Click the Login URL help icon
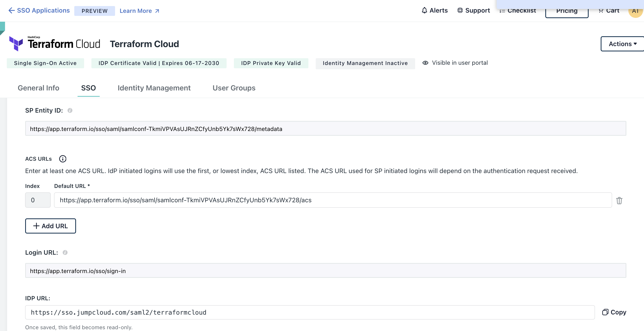Image resolution: width=644 pixels, height=331 pixels. tap(65, 252)
